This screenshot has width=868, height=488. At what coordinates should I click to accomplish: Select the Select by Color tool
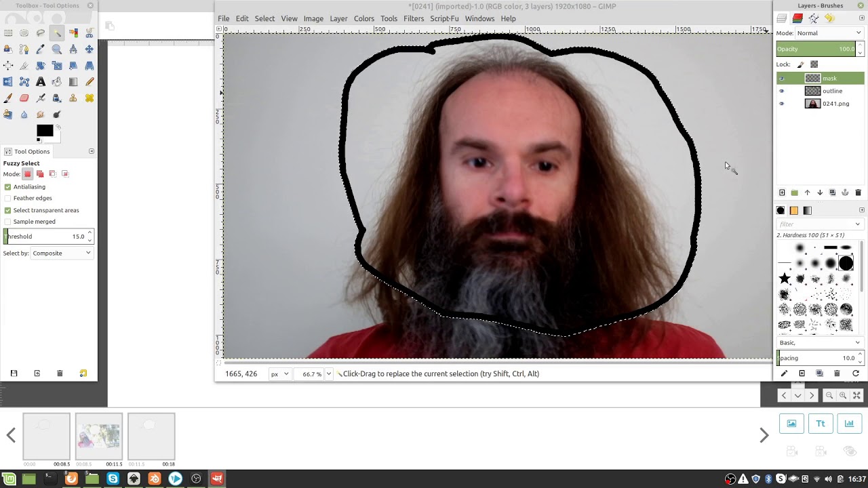[x=73, y=33]
